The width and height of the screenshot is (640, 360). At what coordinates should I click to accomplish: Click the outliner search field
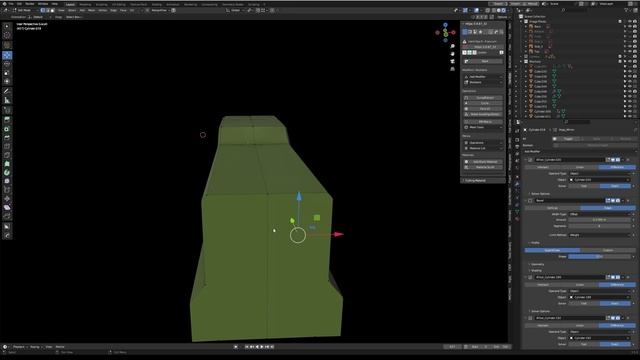click(x=576, y=10)
